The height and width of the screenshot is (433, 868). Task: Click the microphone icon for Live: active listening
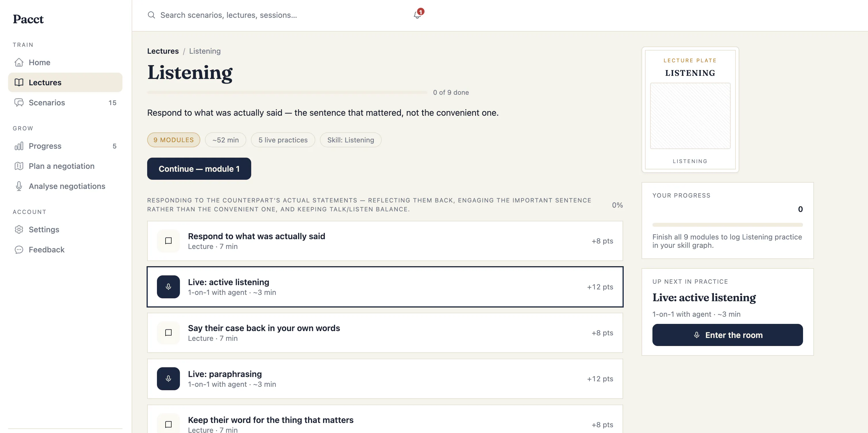point(168,287)
